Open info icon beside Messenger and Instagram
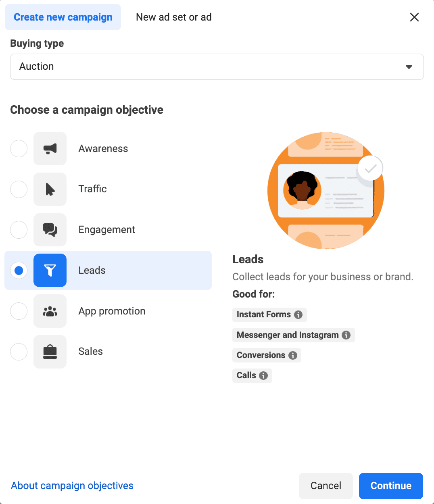 pyautogui.click(x=346, y=335)
